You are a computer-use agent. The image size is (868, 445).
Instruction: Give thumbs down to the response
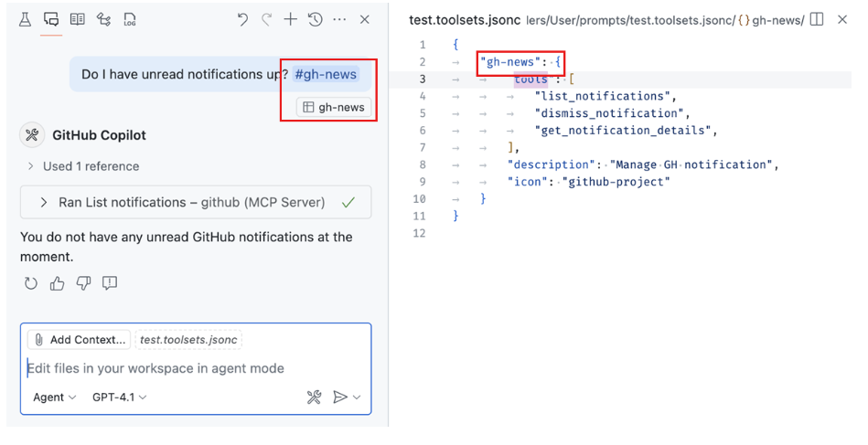point(83,283)
